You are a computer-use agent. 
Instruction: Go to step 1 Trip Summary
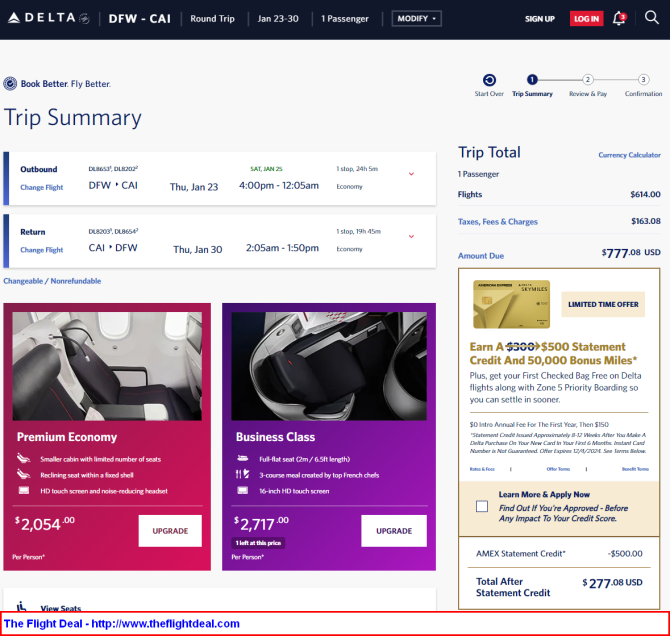(x=532, y=80)
